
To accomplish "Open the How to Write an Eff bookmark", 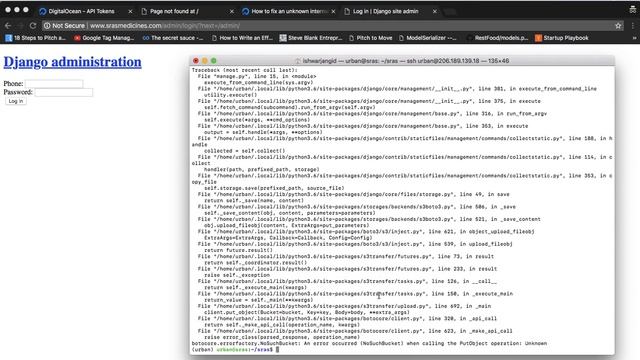I will pyautogui.click(x=242, y=38).
